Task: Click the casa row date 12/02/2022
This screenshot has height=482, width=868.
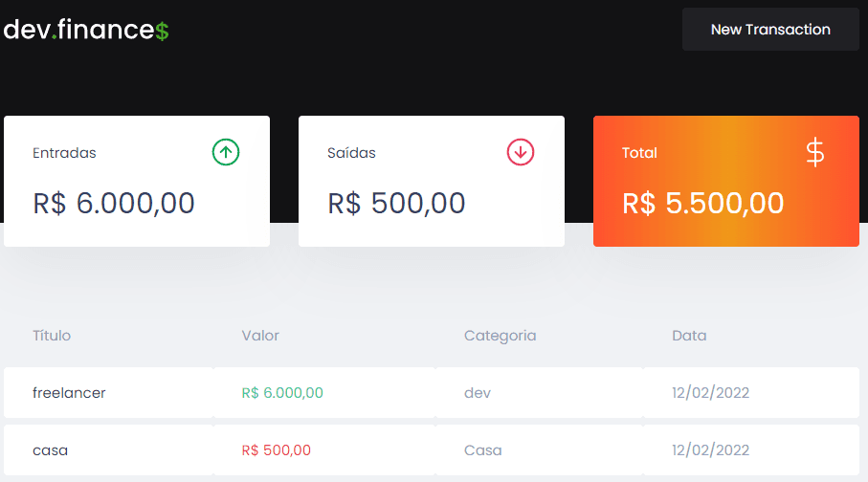Action: point(711,450)
